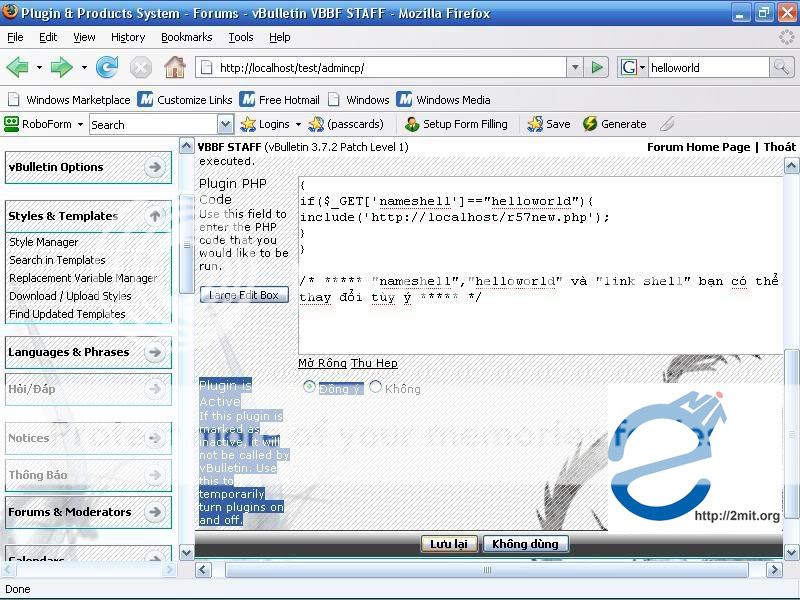Click the search magnifier icon
Viewport: 800px width, 600px height.
point(781,68)
